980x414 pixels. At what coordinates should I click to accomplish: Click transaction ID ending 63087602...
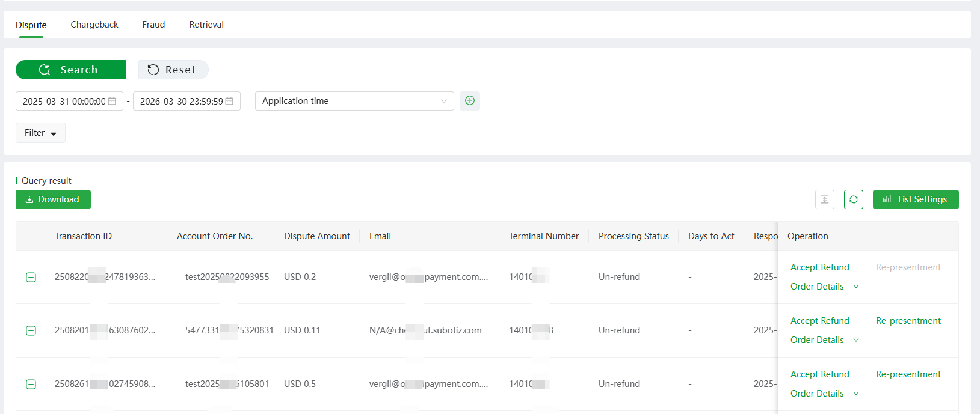pos(105,330)
